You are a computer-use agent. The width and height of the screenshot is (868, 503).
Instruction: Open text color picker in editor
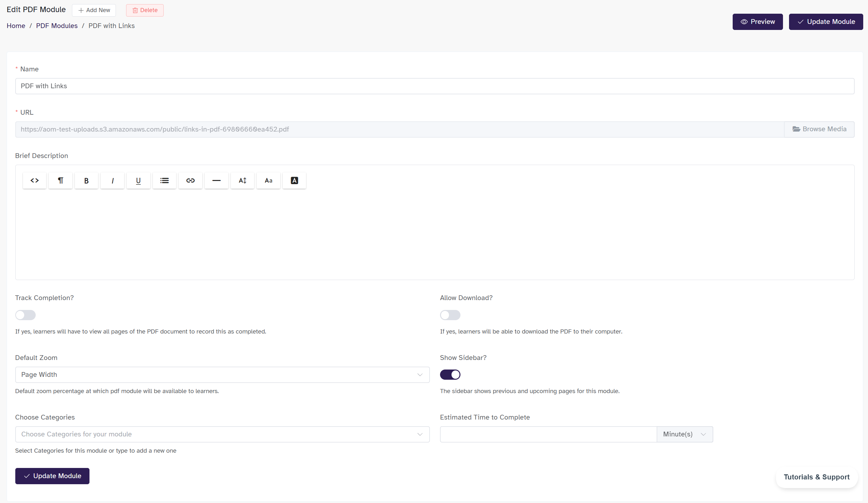point(294,181)
